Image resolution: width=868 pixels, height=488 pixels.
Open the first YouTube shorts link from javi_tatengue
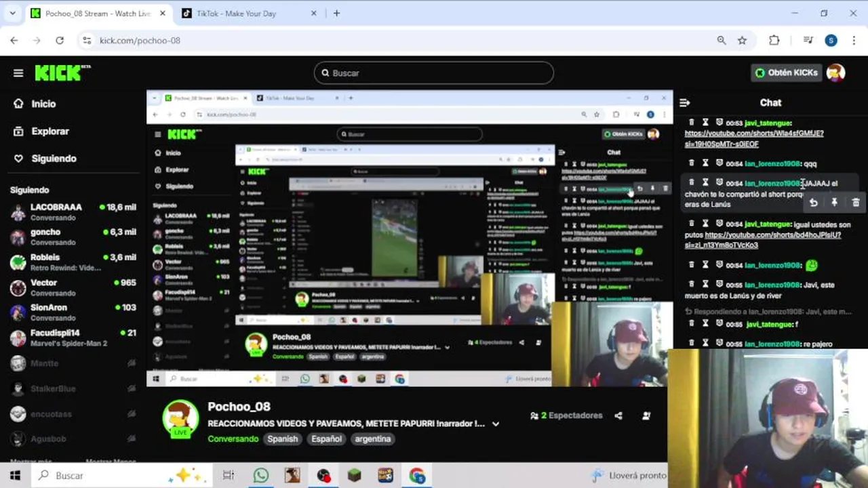tap(754, 138)
